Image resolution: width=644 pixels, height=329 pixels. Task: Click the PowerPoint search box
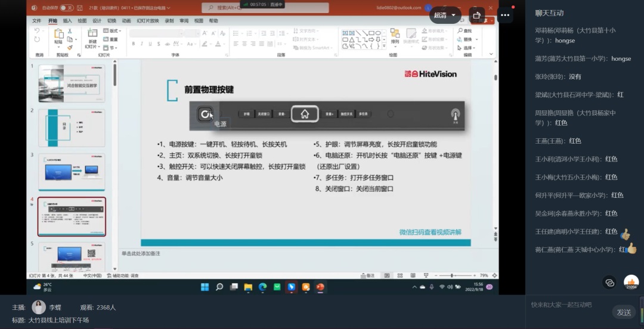265,8
